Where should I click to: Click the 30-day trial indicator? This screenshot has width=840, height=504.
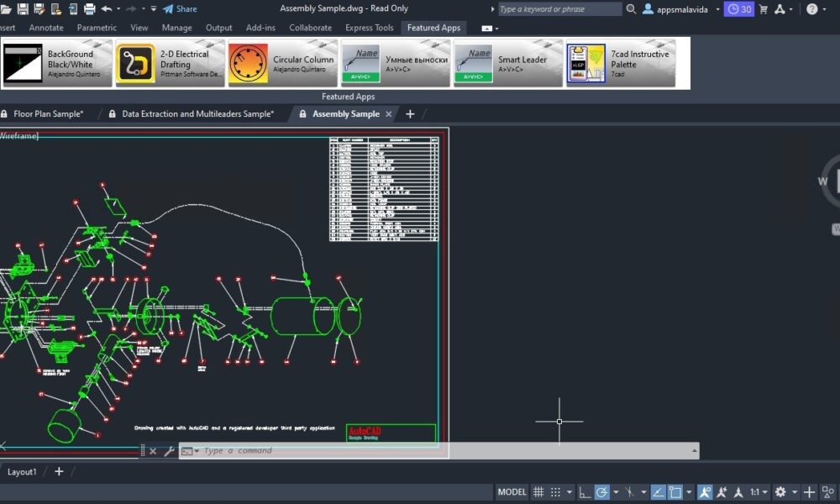(x=738, y=9)
